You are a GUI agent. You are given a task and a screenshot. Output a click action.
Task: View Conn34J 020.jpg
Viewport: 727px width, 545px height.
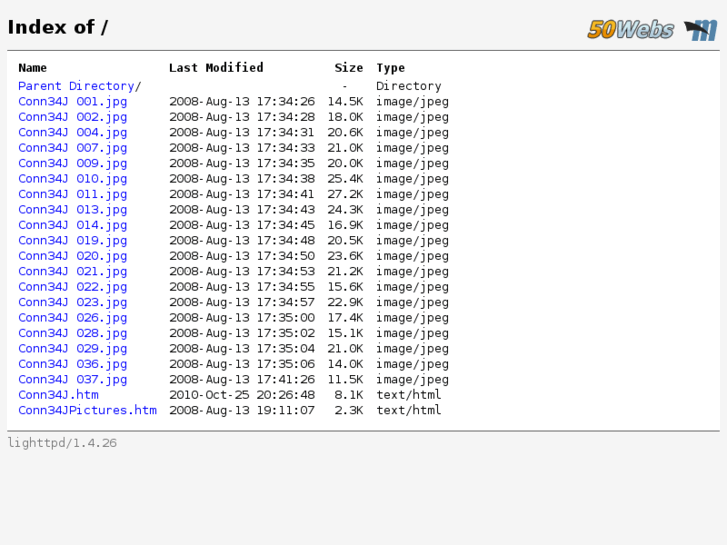pos(72,256)
